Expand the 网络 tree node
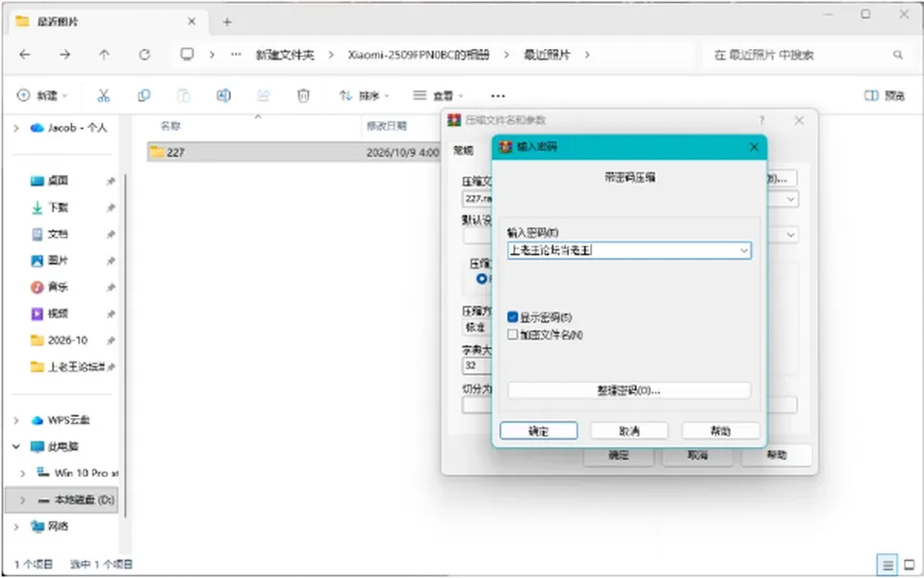Viewport: 924px width, 578px height. pos(16,526)
